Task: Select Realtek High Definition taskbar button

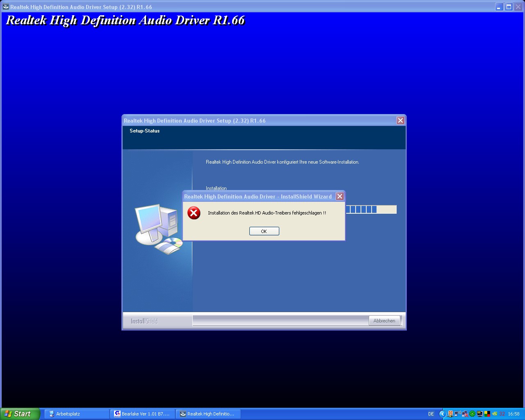Action: coord(208,414)
